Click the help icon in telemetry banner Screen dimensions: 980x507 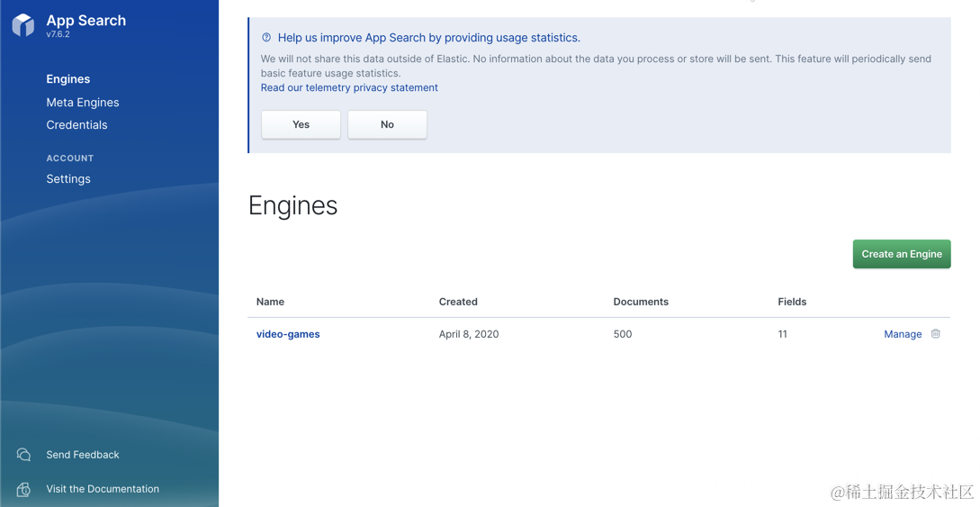click(x=266, y=38)
